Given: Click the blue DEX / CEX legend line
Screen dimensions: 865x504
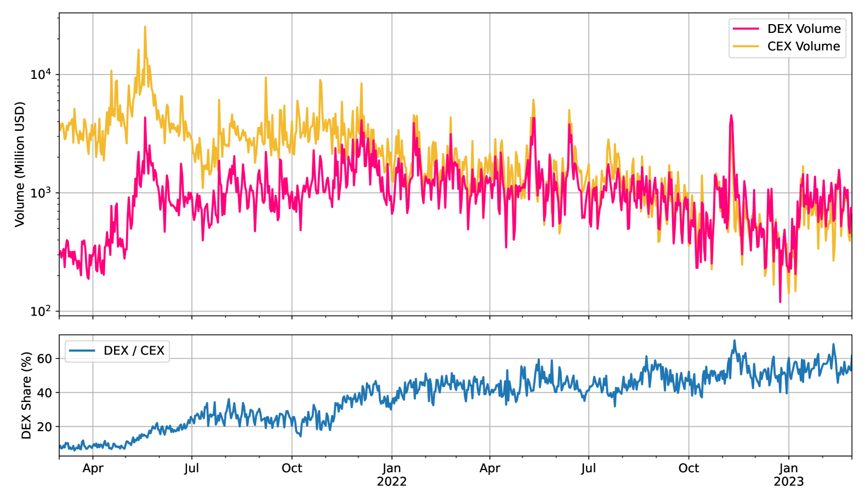Looking at the screenshot, I should [82, 351].
